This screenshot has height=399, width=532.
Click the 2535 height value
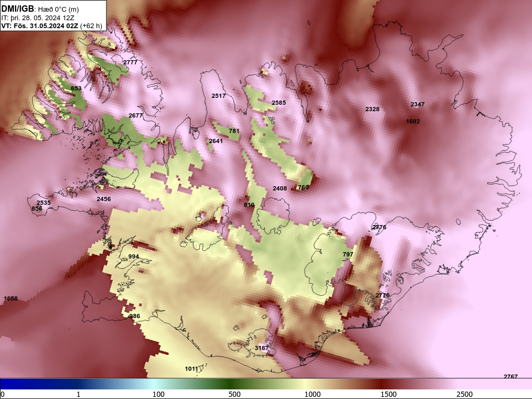pos(44,203)
